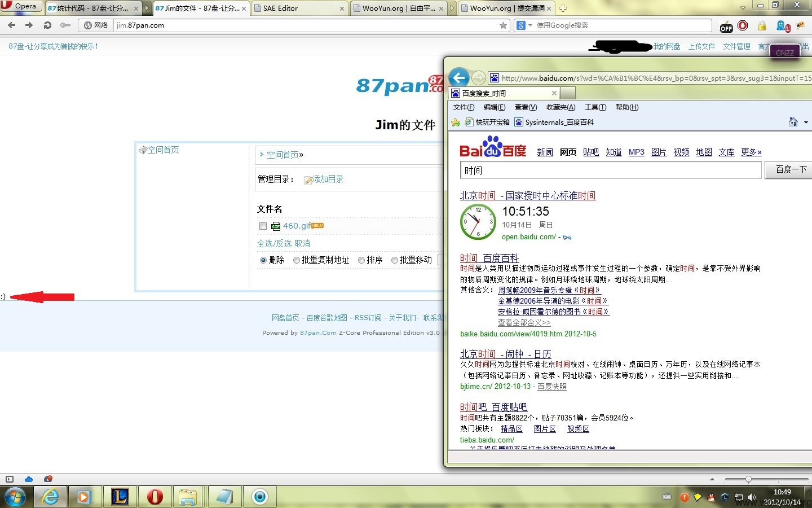The image size is (812, 508).
Task: Click IE home icon
Action: (793, 122)
